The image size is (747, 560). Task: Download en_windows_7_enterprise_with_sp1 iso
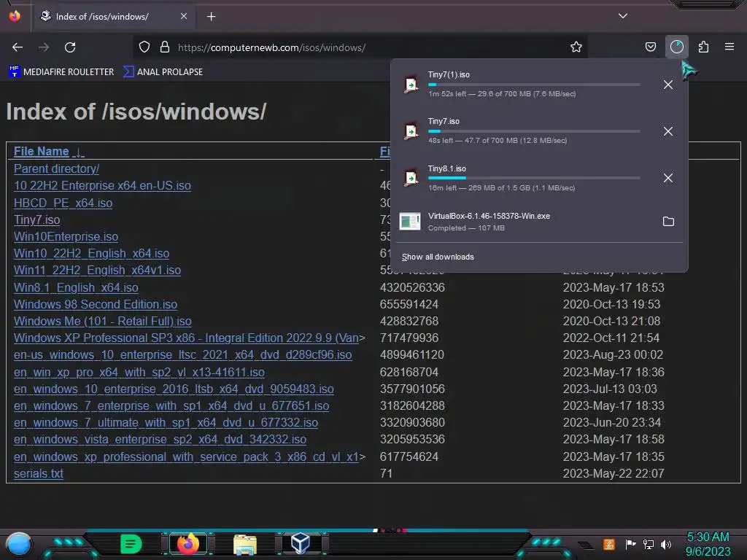pyautogui.click(x=171, y=405)
